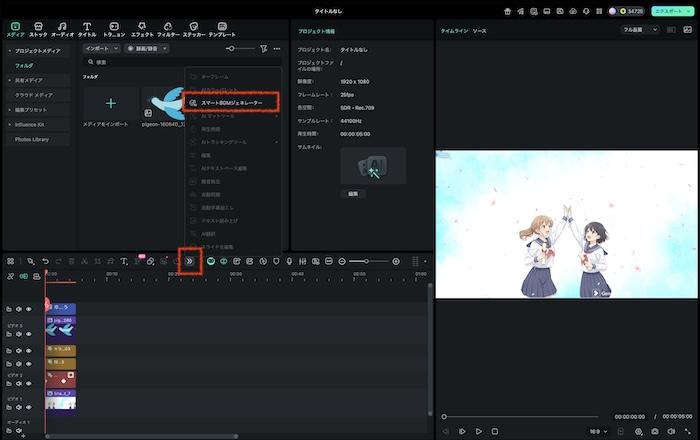This screenshot has height=440, width=700.
Task: Click the filter icon in media panel
Action: tap(263, 48)
